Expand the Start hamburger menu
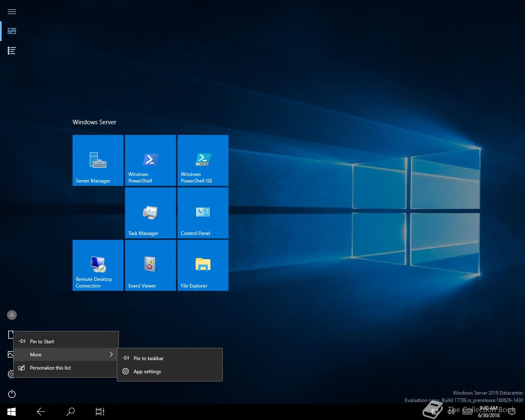 [x=12, y=11]
